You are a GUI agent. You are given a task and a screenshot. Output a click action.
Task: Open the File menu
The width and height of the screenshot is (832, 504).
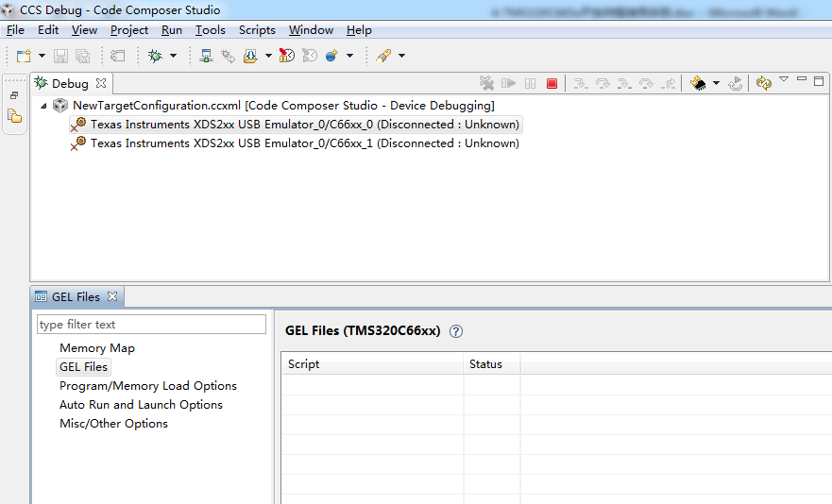(15, 30)
